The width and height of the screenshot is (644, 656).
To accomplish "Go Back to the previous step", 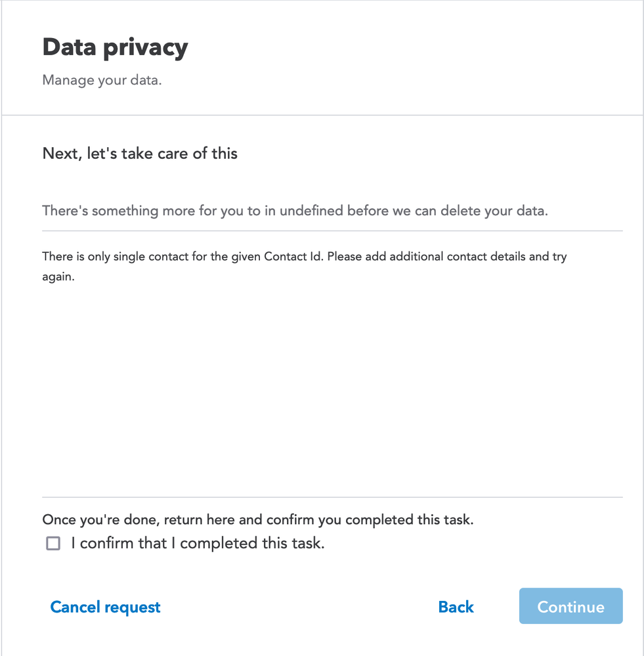I will point(456,607).
